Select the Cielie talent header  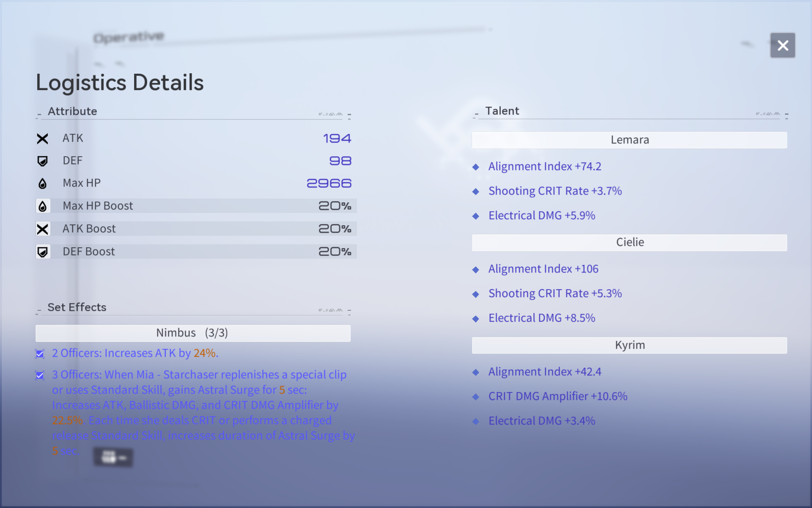pyautogui.click(x=629, y=243)
